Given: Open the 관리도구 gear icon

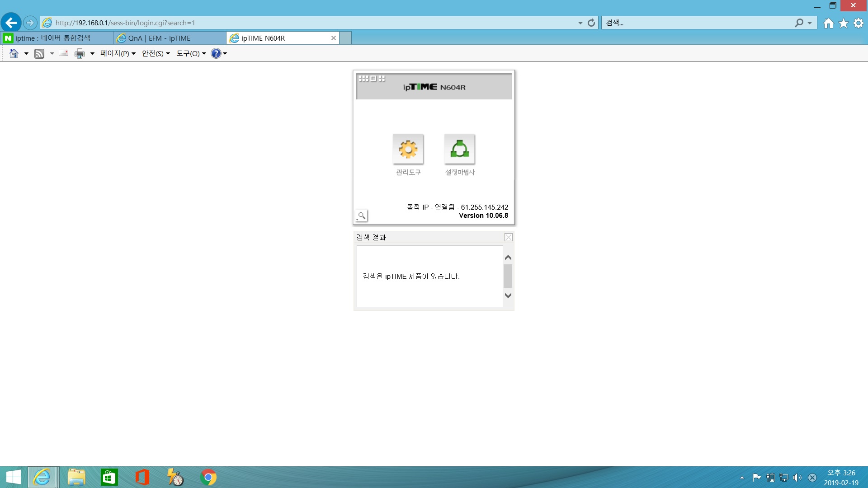Looking at the screenshot, I should (408, 149).
